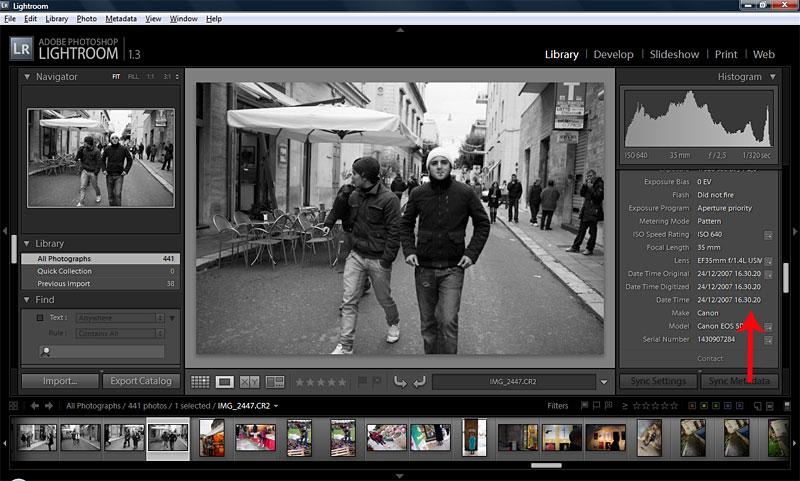The image size is (800, 481).
Task: Click the Import... button
Action: click(61, 381)
